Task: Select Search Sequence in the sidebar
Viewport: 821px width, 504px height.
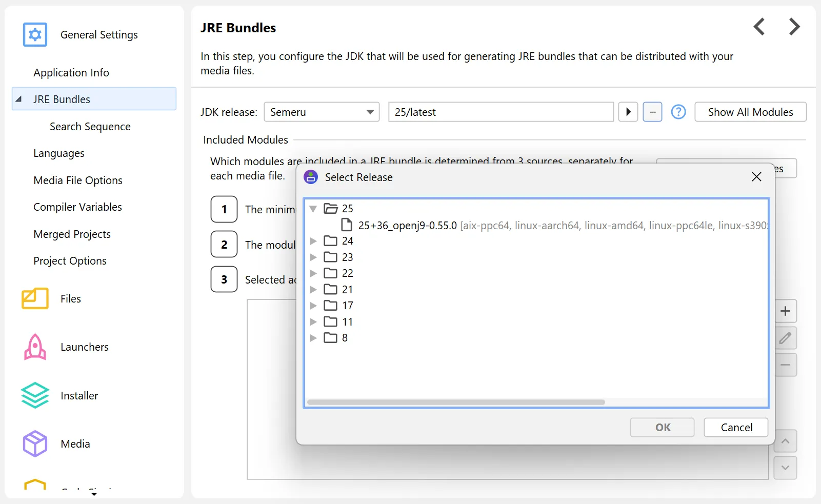Action: (90, 126)
